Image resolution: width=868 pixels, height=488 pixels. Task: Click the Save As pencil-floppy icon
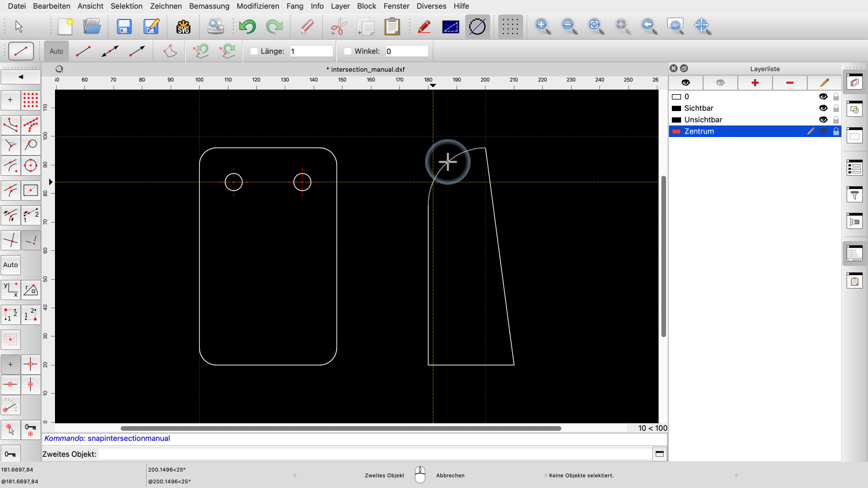(x=152, y=27)
